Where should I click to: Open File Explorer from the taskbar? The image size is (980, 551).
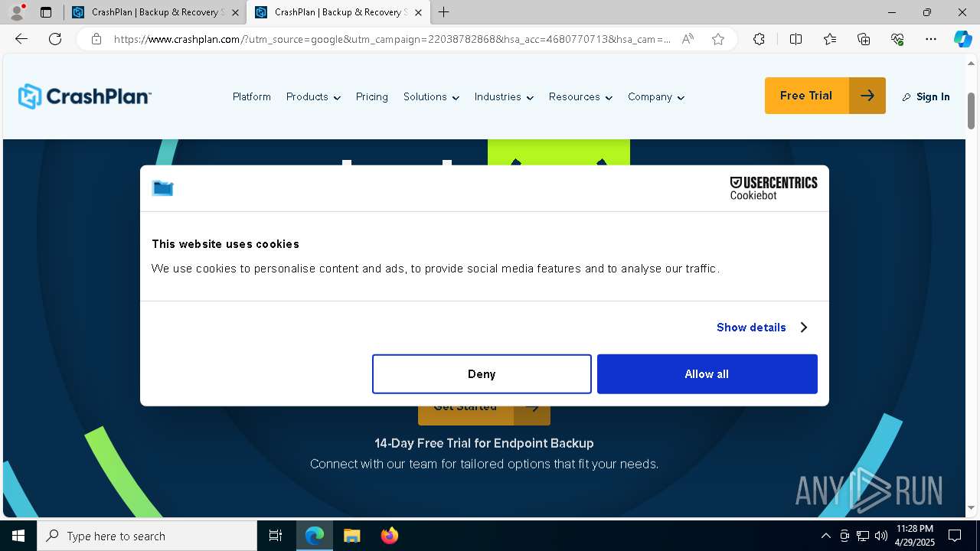(351, 536)
